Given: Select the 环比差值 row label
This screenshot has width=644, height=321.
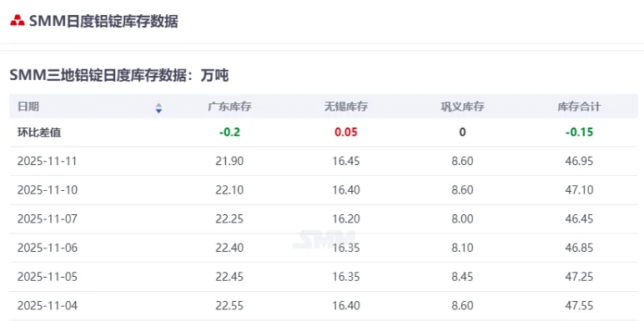Looking at the screenshot, I should point(39,133).
